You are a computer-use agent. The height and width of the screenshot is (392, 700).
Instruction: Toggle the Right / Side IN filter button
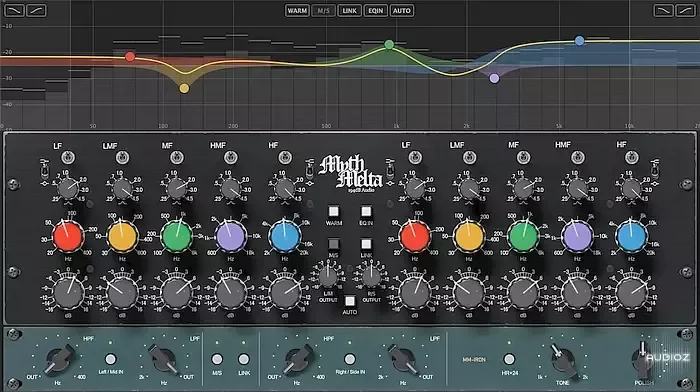pyautogui.click(x=350, y=359)
